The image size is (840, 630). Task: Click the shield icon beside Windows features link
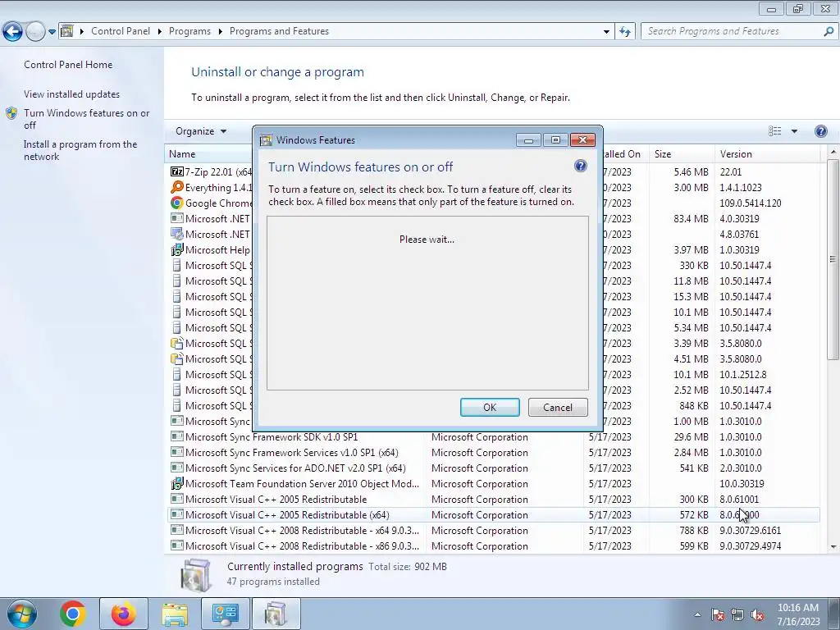(x=11, y=113)
